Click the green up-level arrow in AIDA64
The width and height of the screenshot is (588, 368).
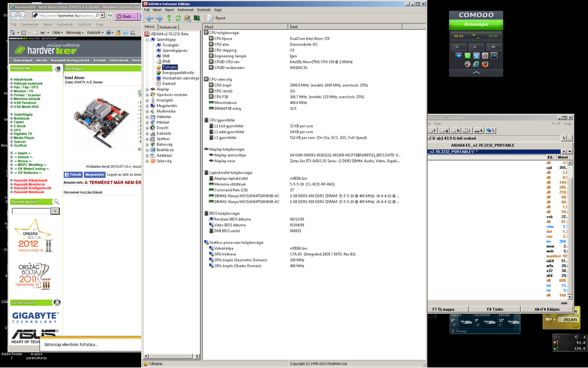click(x=169, y=18)
